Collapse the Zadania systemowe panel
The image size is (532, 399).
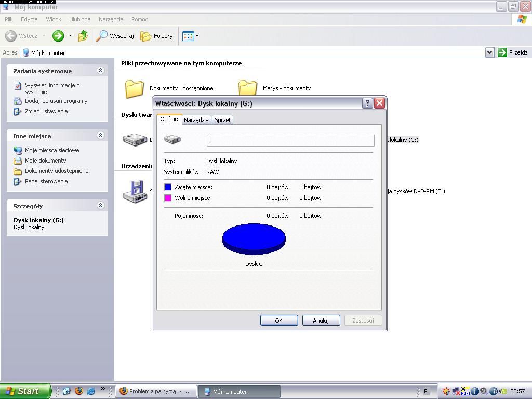[101, 71]
